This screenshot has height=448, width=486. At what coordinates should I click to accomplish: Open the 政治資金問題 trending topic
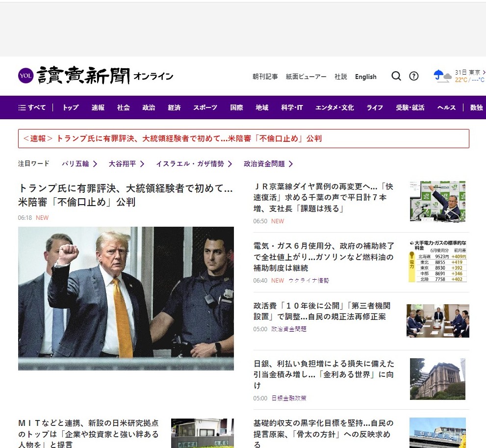(x=268, y=164)
